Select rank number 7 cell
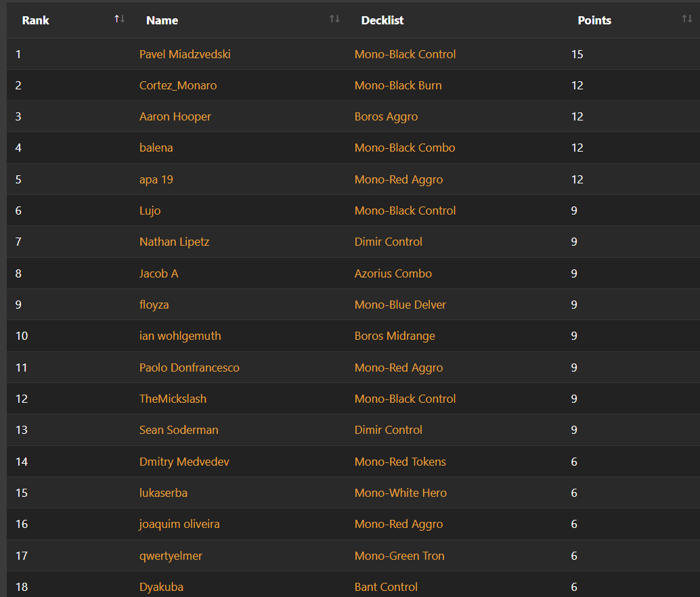Image resolution: width=700 pixels, height=597 pixels. 18,242
